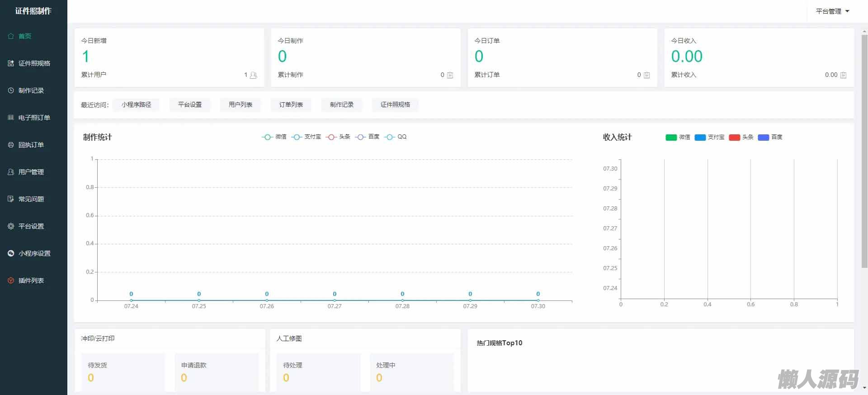Toggle 微信 series in 制作统计 legend
This screenshot has height=395, width=868.
pos(274,137)
